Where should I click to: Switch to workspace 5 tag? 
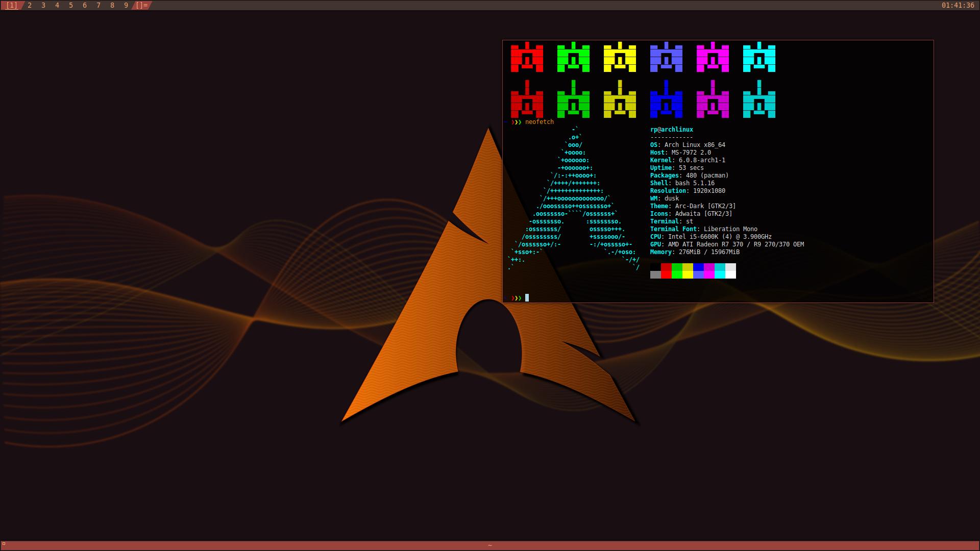pos(71,5)
